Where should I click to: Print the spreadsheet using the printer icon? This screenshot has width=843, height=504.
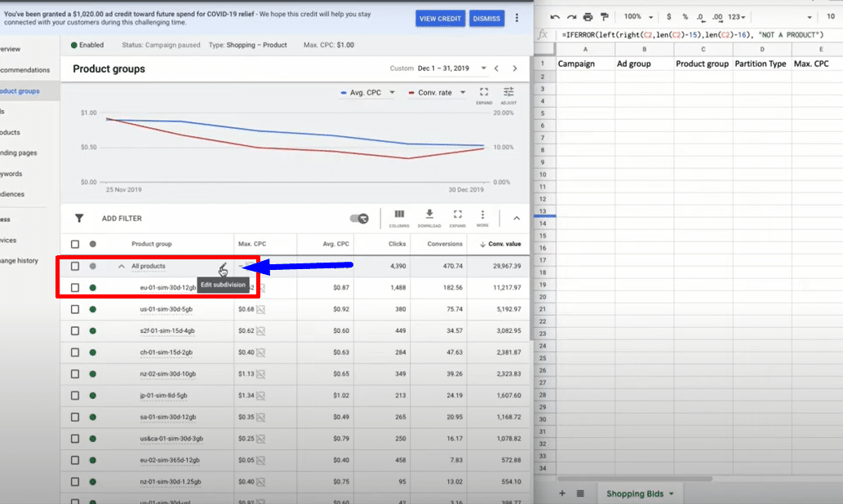coord(588,17)
